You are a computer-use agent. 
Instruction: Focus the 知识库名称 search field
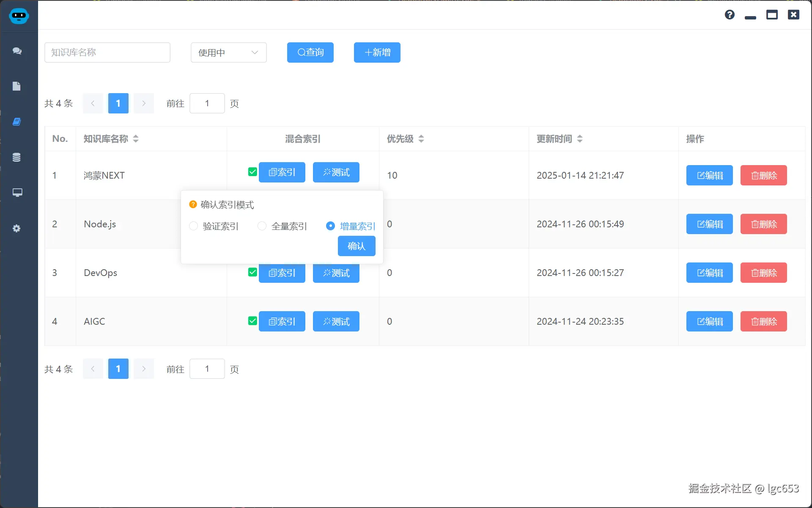(107, 52)
